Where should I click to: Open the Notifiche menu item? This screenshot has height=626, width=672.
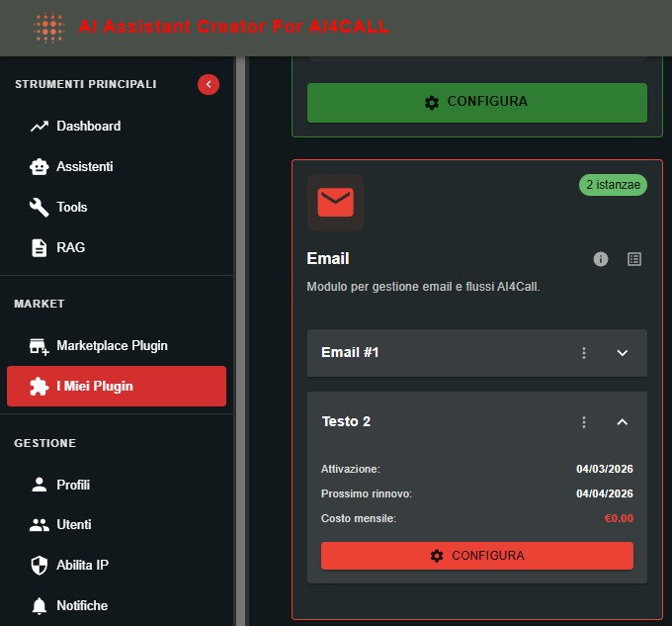[x=117, y=606]
